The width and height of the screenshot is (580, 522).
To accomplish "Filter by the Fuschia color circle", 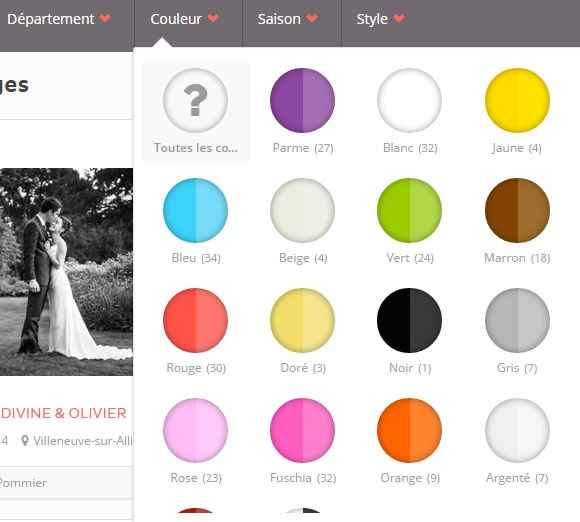I will pos(303,430).
